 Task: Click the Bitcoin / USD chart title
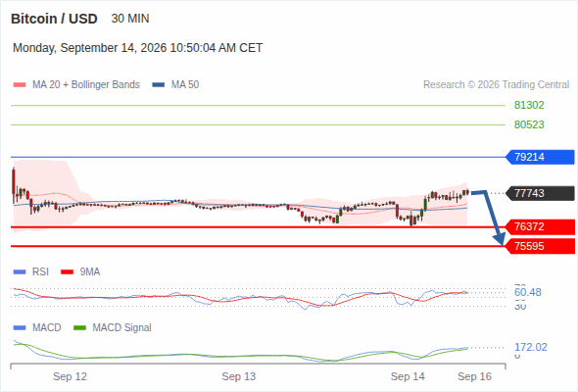click(x=54, y=19)
